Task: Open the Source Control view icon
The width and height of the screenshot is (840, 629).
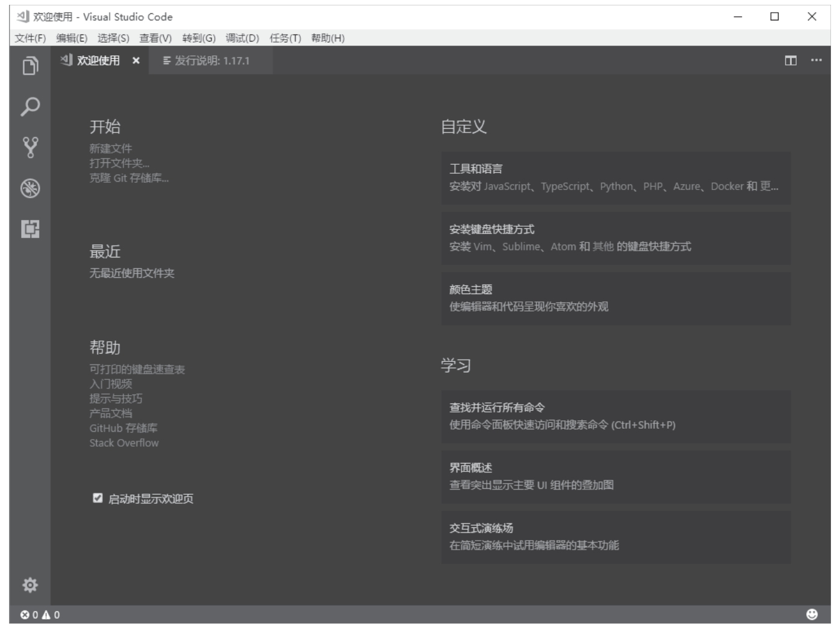Action: (30, 147)
